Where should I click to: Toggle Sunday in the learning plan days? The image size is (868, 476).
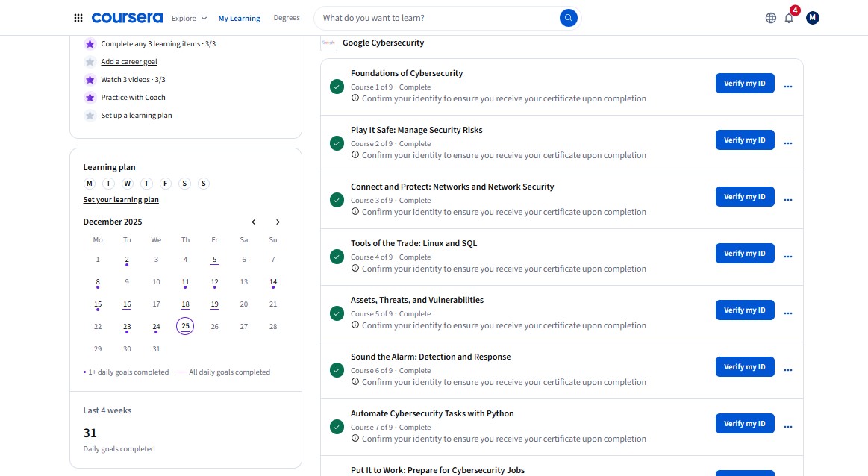coord(204,184)
